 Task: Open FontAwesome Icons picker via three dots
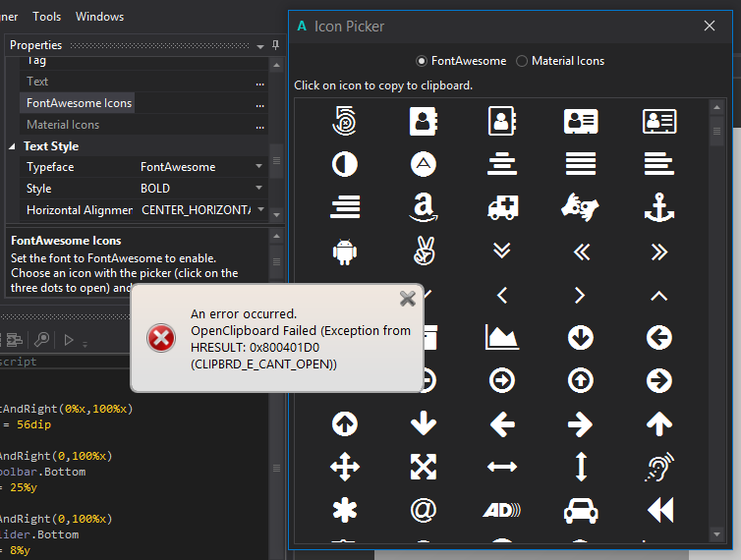(259, 103)
